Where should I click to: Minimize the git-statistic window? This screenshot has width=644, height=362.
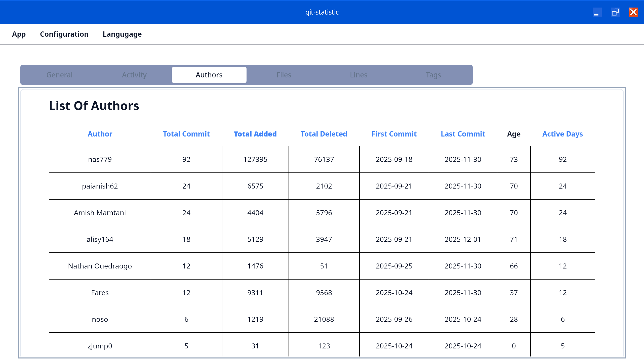[x=596, y=12]
